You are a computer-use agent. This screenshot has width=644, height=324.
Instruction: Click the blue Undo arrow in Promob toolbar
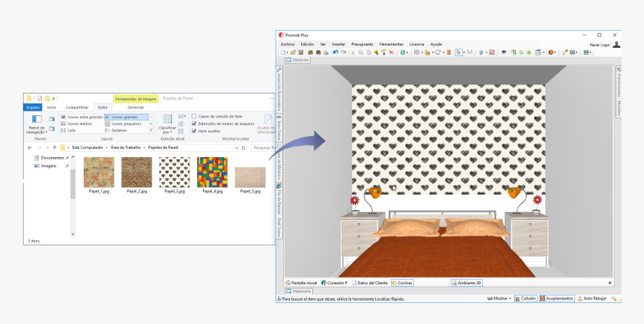[x=335, y=52]
